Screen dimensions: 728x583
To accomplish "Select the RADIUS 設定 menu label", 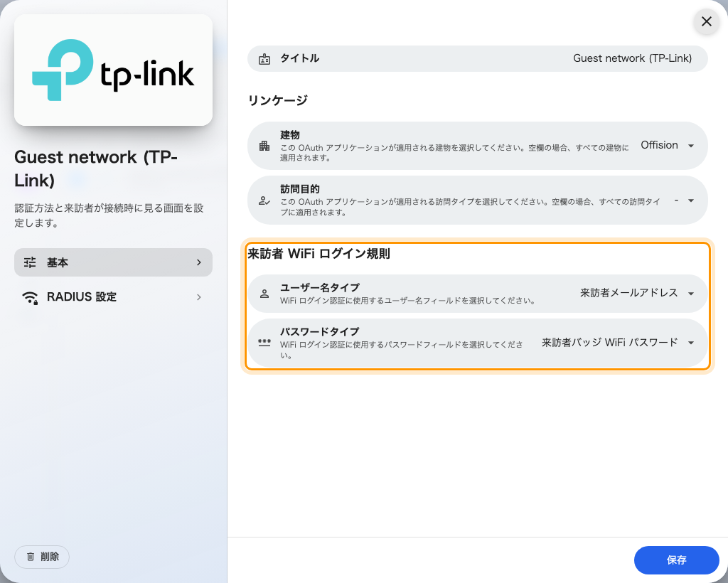I will point(82,297).
